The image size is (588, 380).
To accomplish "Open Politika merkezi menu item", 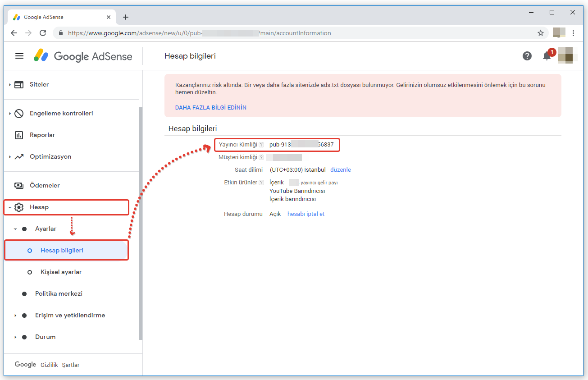I will click(59, 294).
